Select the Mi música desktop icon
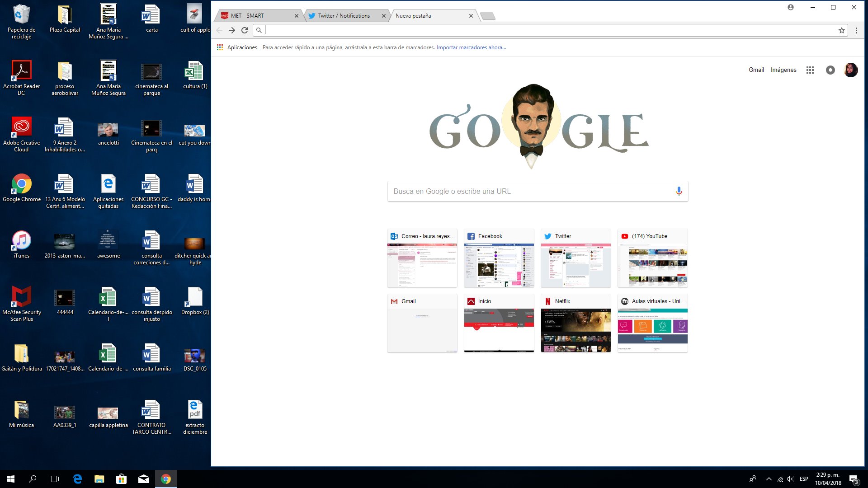 point(22,413)
